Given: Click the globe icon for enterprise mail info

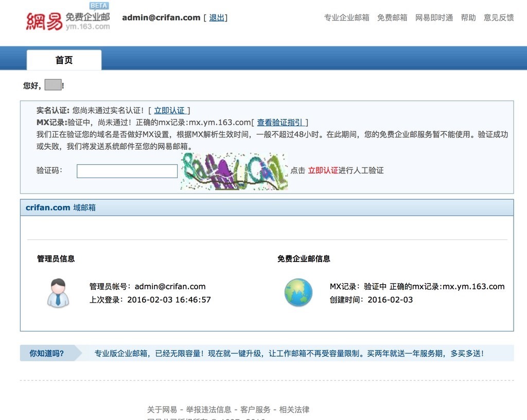Looking at the screenshot, I should click(298, 292).
